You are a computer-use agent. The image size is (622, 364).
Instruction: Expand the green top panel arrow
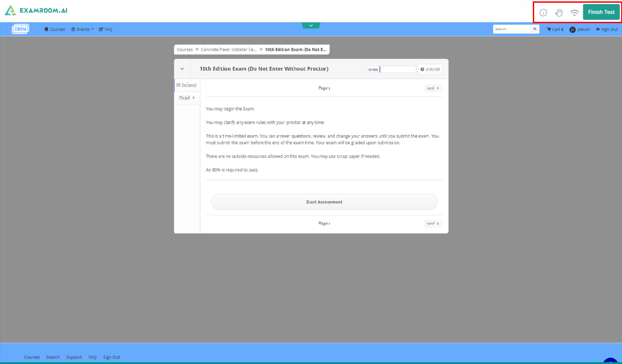pyautogui.click(x=311, y=25)
